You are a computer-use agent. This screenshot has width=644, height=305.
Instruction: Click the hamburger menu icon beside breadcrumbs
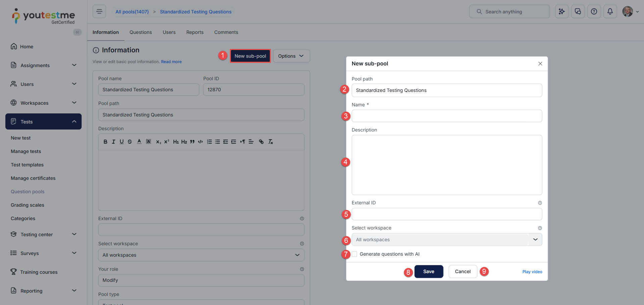pos(99,12)
